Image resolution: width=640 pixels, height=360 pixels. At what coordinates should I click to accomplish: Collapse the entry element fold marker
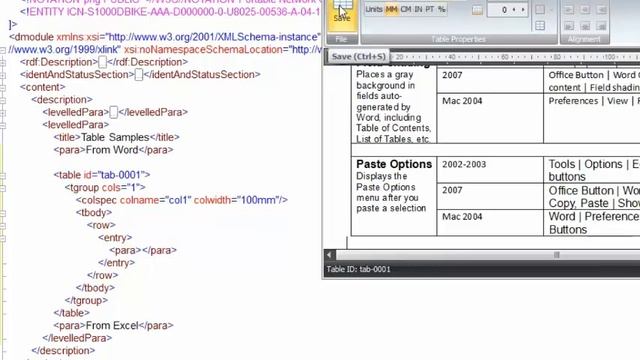(x=3, y=239)
